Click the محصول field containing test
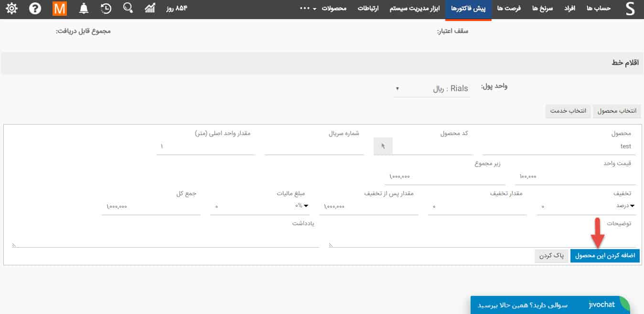The width and height of the screenshot is (644, 314). point(559,147)
